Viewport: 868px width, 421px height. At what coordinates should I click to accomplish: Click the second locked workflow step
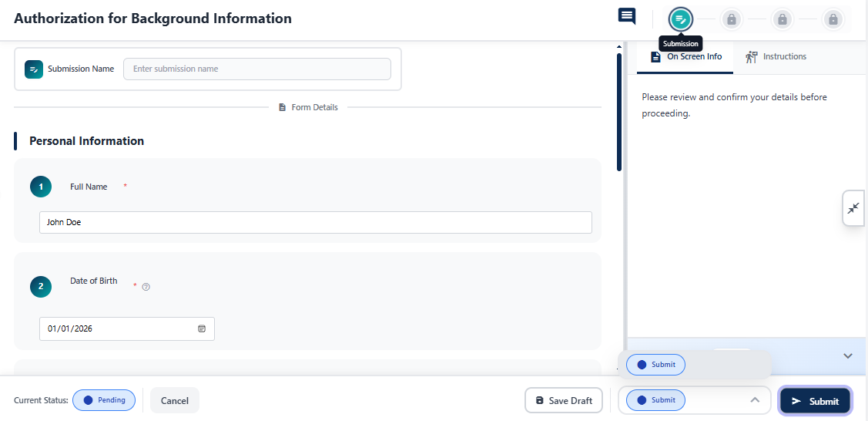[731, 19]
